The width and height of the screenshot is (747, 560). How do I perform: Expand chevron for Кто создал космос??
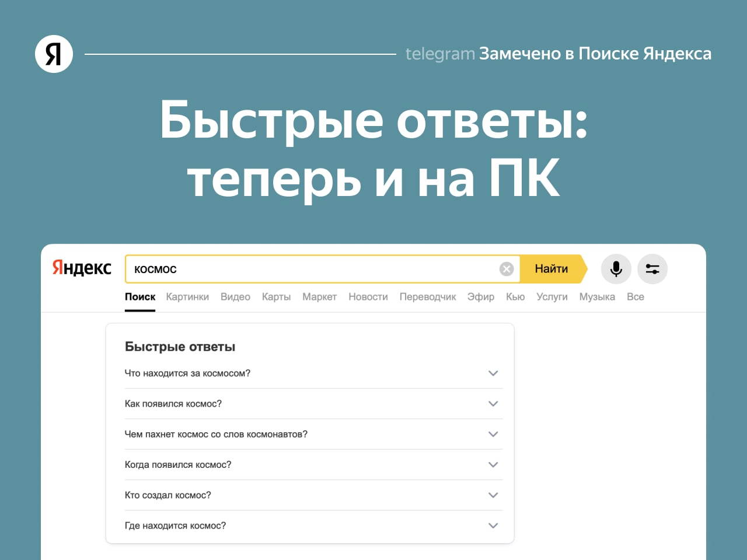click(x=493, y=495)
